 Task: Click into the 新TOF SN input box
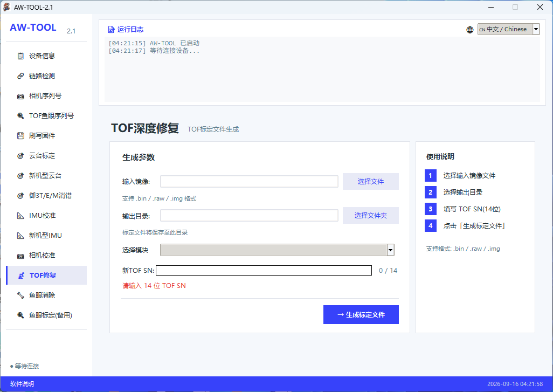(x=264, y=270)
